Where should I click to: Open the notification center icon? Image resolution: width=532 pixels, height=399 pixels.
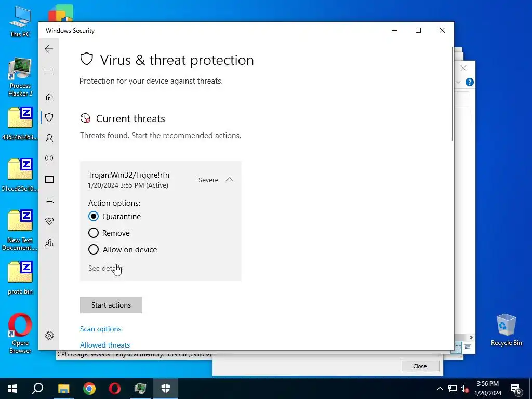tap(516, 389)
